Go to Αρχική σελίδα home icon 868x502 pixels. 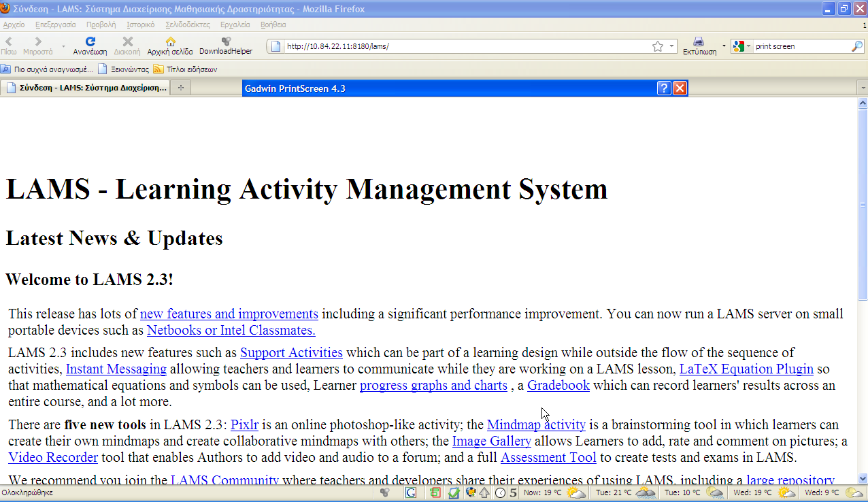point(170,41)
